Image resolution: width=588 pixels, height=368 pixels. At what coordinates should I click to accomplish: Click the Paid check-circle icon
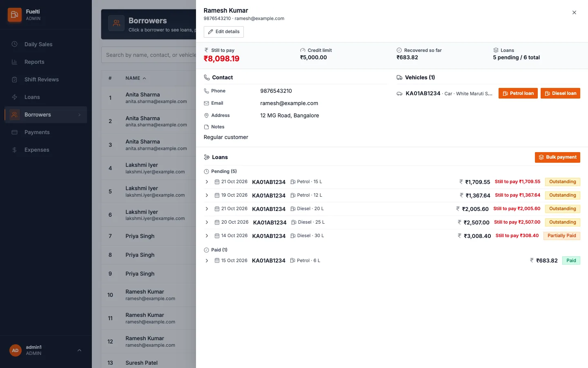tap(206, 250)
